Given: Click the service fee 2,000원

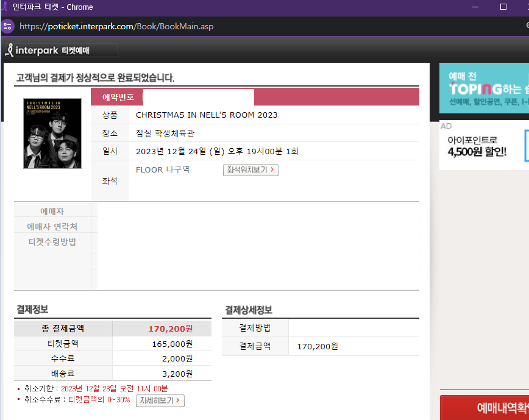Looking at the screenshot, I should pyautogui.click(x=177, y=358).
